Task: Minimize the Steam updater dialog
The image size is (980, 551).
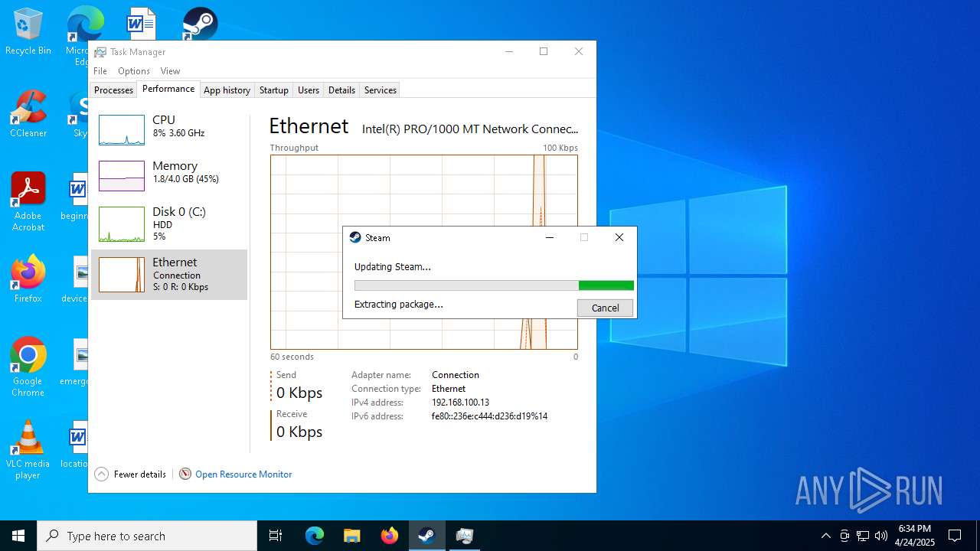Action: [550, 238]
